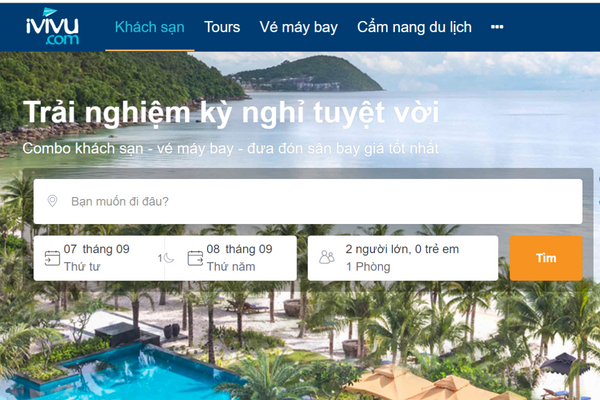Go to the Tours menu item
The image size is (600, 400).
pos(222,27)
